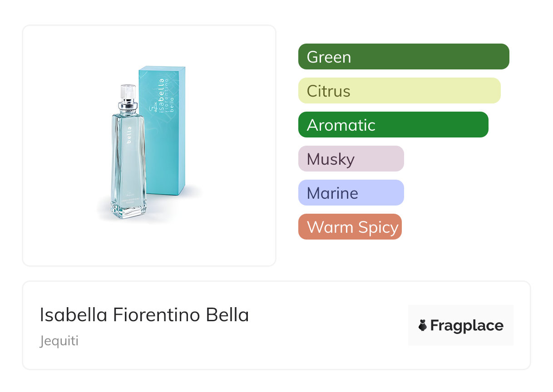Click the 'bella' label on glass bottle

[129, 135]
